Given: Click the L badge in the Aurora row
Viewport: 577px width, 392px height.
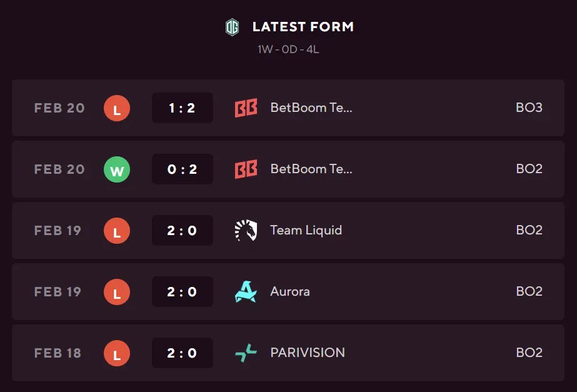Looking at the screenshot, I should coord(117,292).
